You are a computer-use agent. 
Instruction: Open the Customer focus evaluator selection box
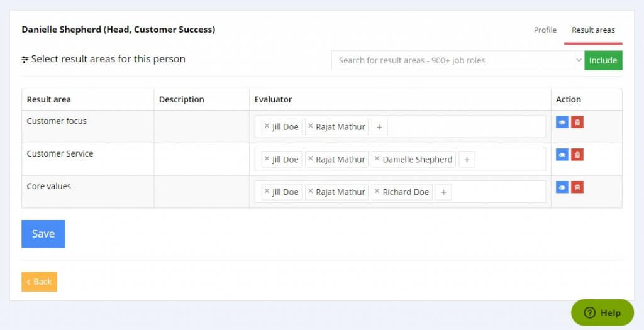tap(465, 127)
